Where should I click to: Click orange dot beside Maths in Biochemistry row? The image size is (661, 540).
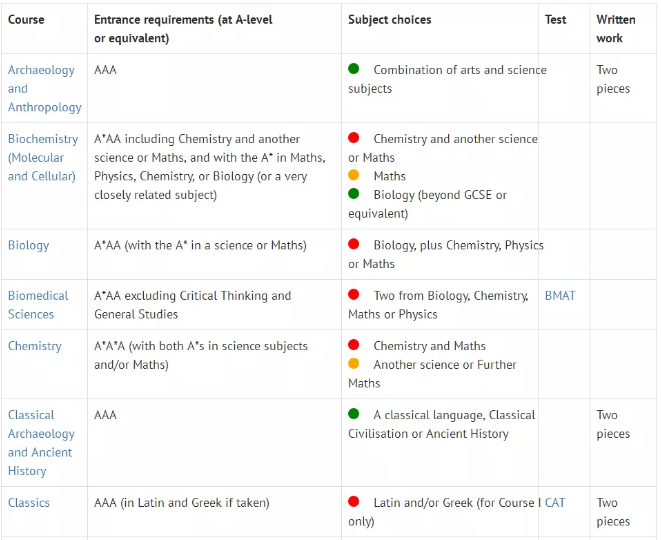point(354,175)
